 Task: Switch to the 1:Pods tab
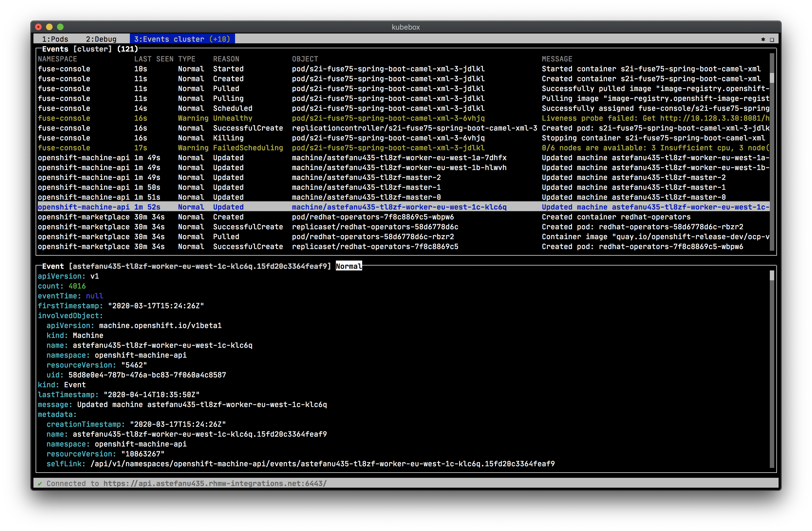point(55,39)
